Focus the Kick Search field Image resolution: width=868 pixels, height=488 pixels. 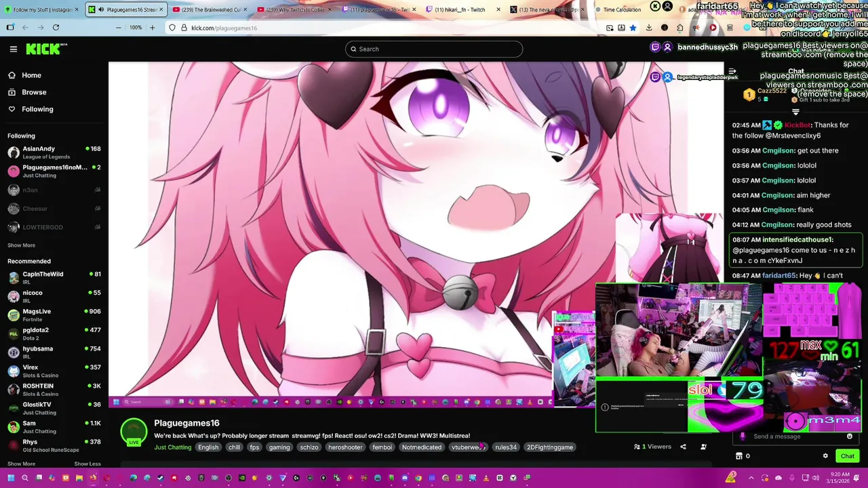434,49
